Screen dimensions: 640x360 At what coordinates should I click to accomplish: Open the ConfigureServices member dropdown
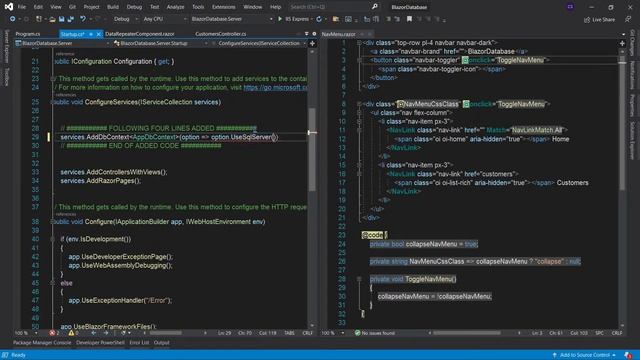click(260, 43)
